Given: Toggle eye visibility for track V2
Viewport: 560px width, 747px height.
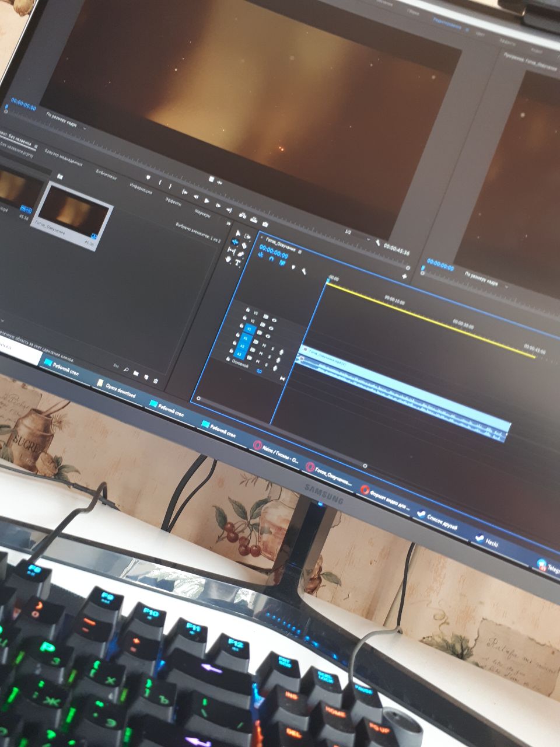Looking at the screenshot, I should [x=271, y=328].
